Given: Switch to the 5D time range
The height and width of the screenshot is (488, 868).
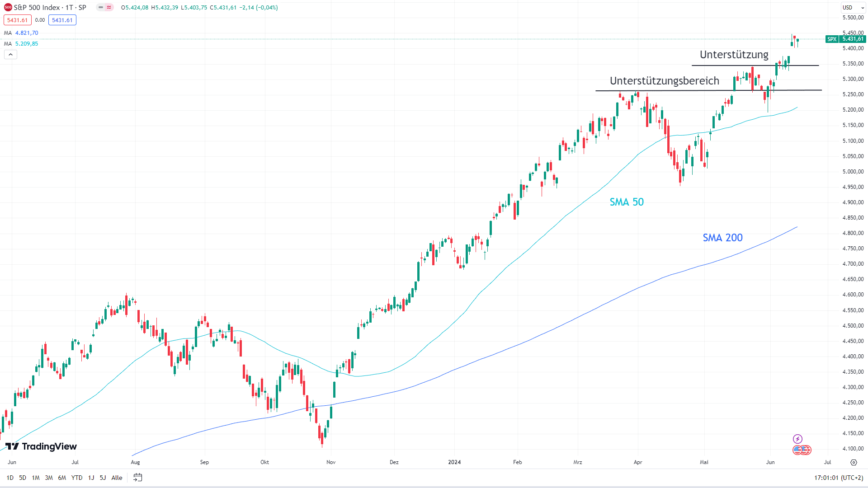Looking at the screenshot, I should pyautogui.click(x=23, y=478).
